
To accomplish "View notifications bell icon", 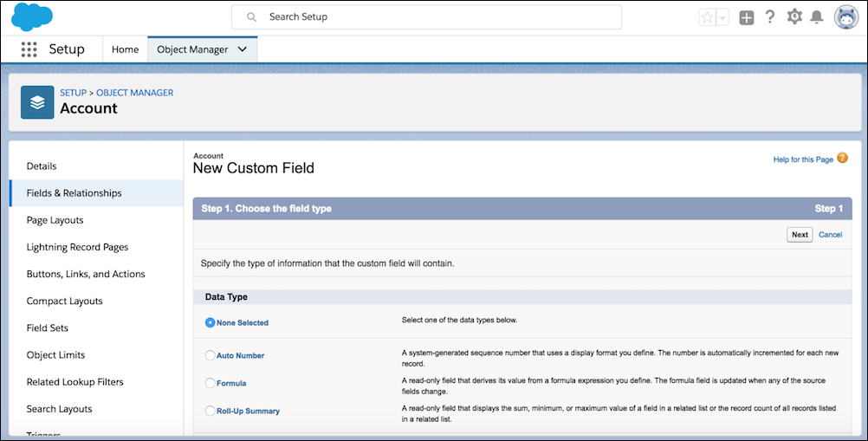I will click(816, 17).
